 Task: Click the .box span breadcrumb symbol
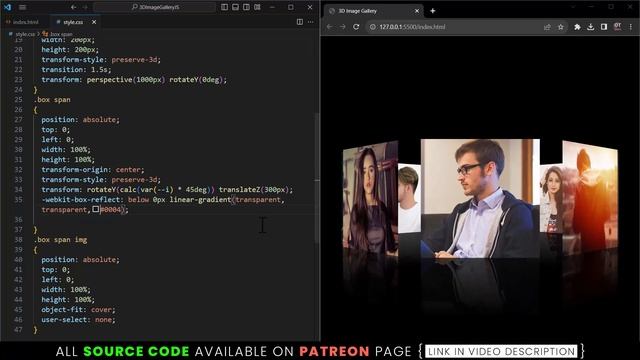58,34
